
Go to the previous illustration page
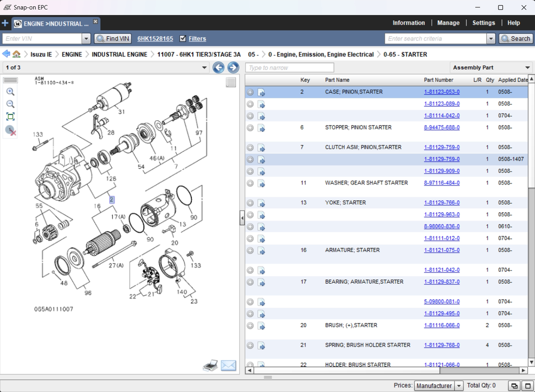[218, 67]
